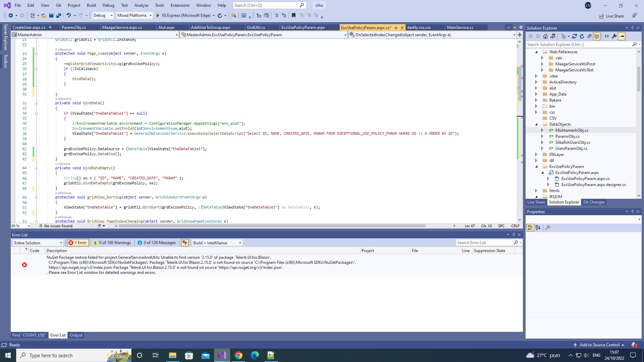This screenshot has height=362, width=644.
Task: Adjust the editor zoom percentage dropdown
Action: point(20,226)
